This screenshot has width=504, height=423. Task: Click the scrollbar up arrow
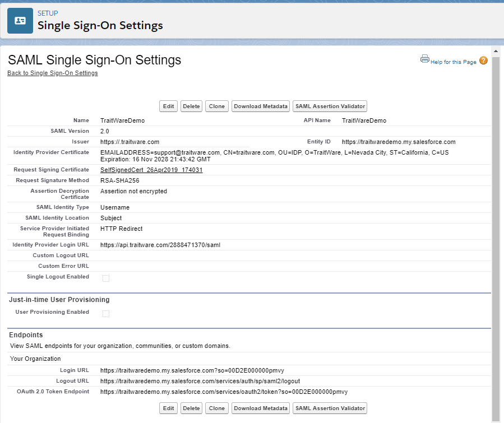pos(496,51)
